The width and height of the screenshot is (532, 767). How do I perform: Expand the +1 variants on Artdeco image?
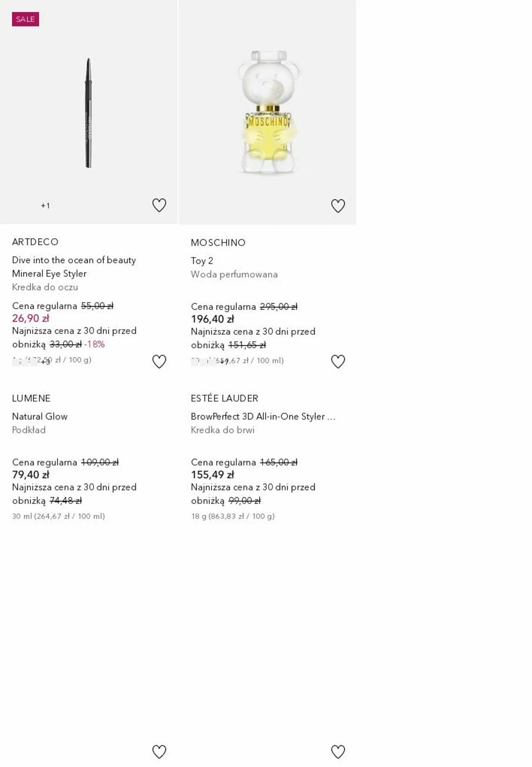45,206
